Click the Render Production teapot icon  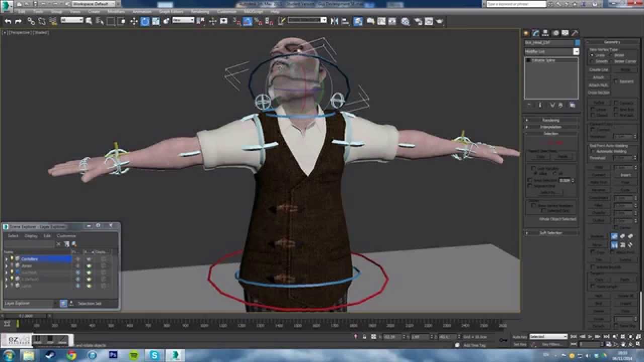click(x=440, y=21)
